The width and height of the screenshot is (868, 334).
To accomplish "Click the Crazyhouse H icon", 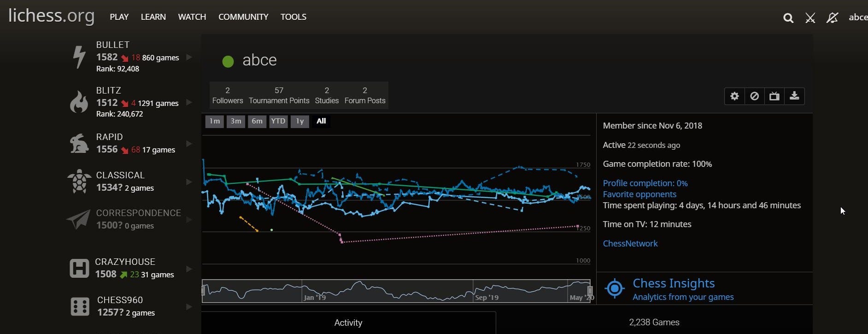I will click(79, 268).
